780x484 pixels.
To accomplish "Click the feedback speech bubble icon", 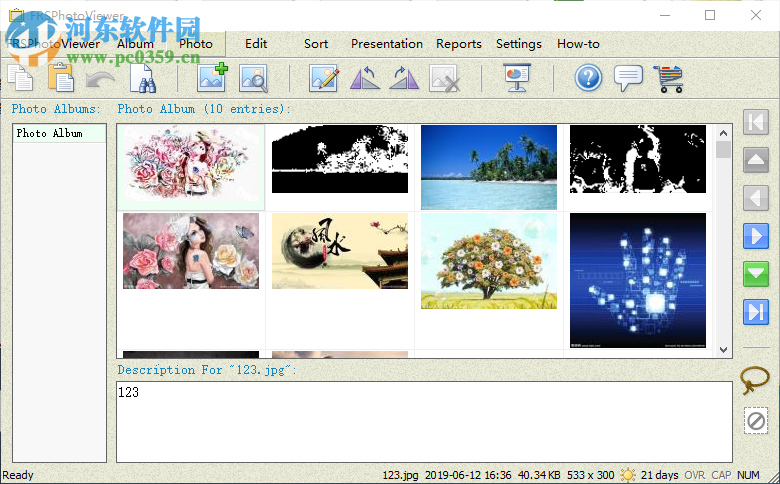I will (x=628, y=78).
